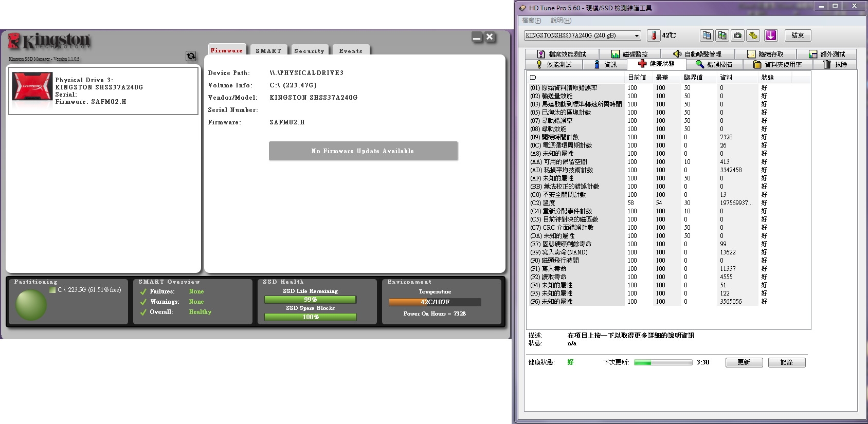Select row (C2) 溫度

coord(668,203)
